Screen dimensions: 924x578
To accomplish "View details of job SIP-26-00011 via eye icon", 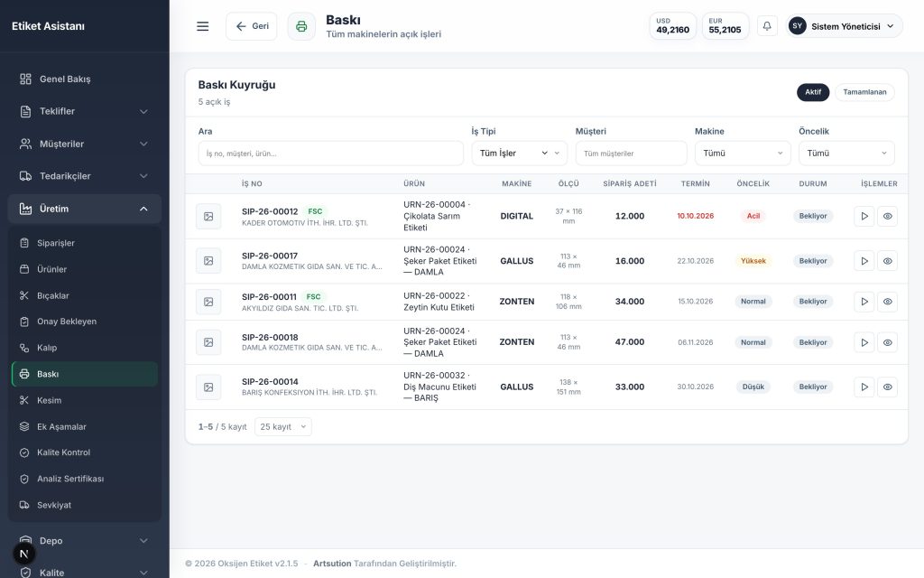I will (x=888, y=302).
